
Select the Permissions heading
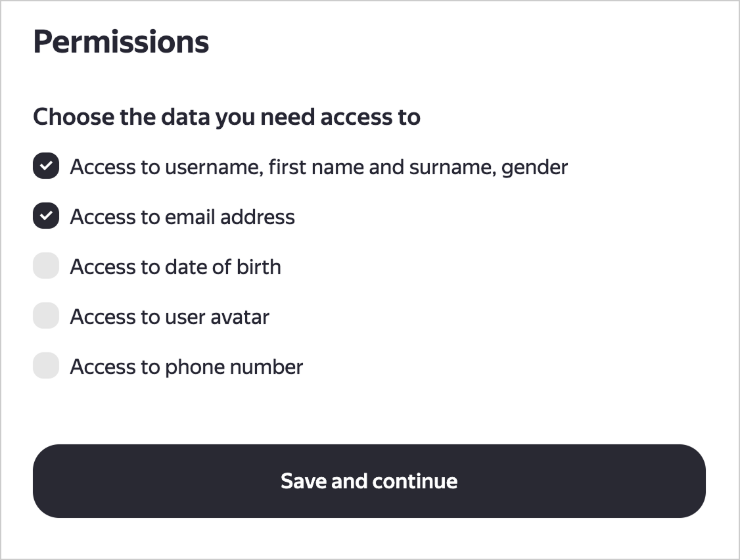[x=121, y=41]
